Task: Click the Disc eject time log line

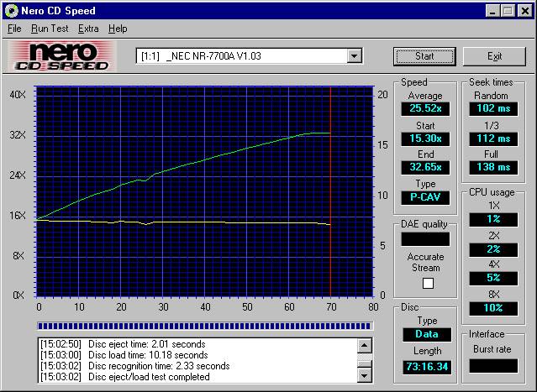Action: click(x=124, y=344)
